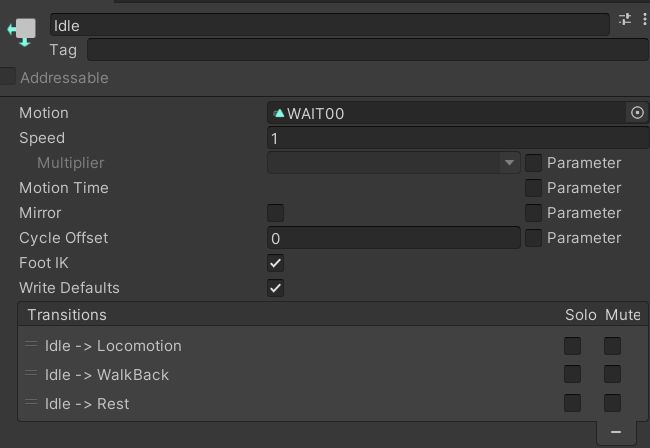Mute the Idle -> WalkBack transition
The width and height of the screenshot is (650, 448).
click(x=612, y=374)
